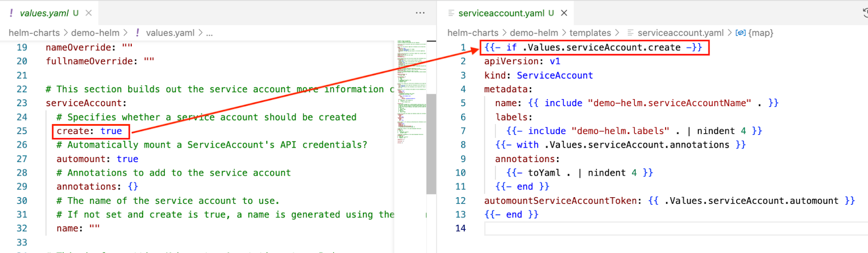Open values.yaml breadcrumb in left editor
This screenshot has height=253, width=868.
coord(170,33)
